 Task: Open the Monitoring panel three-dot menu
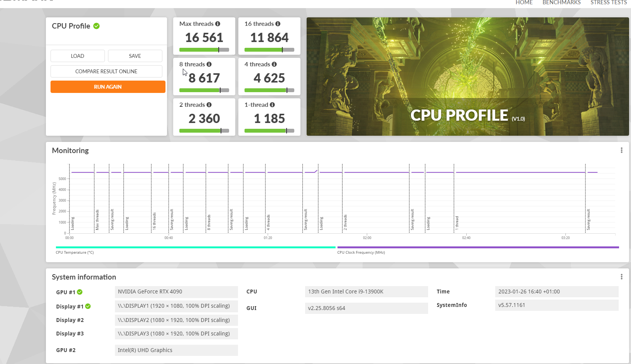621,150
